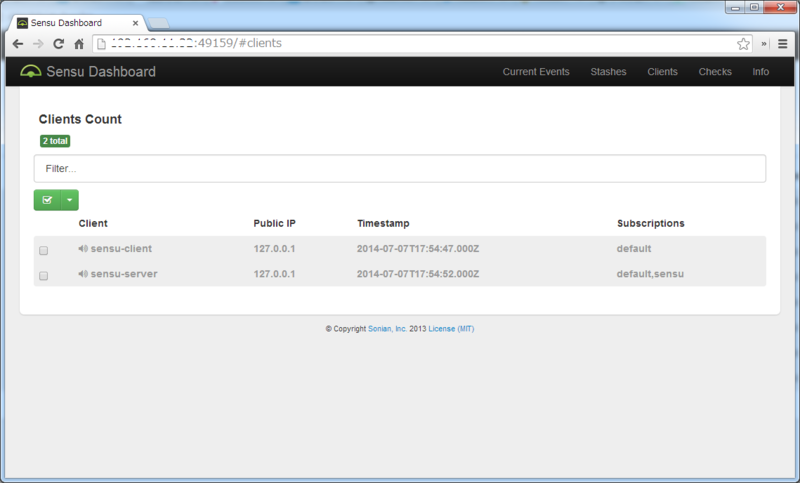Click the Timestamp column header
800x483 pixels.
383,223
